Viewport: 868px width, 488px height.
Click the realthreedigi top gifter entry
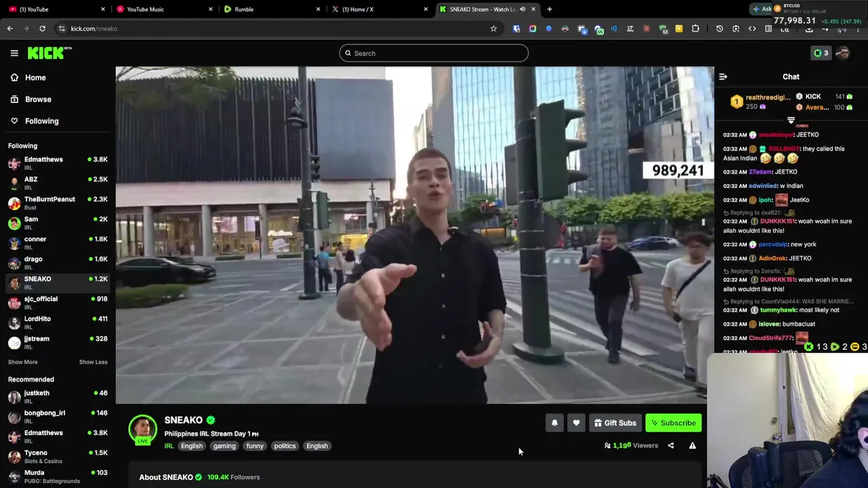(x=761, y=102)
